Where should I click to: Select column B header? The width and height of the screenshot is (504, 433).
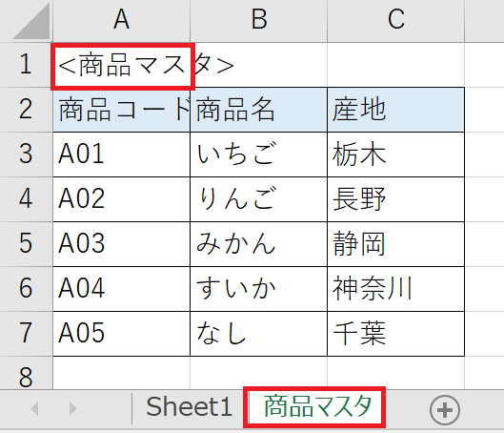coord(259,21)
